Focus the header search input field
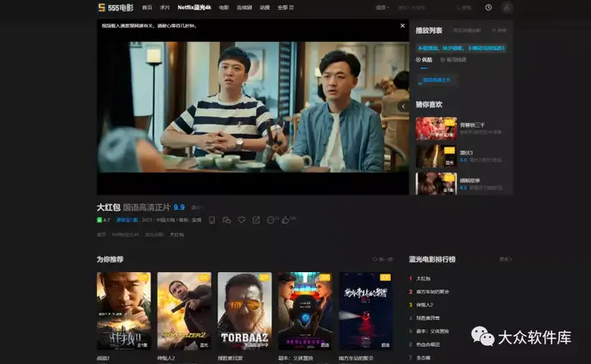 tap(424, 7)
